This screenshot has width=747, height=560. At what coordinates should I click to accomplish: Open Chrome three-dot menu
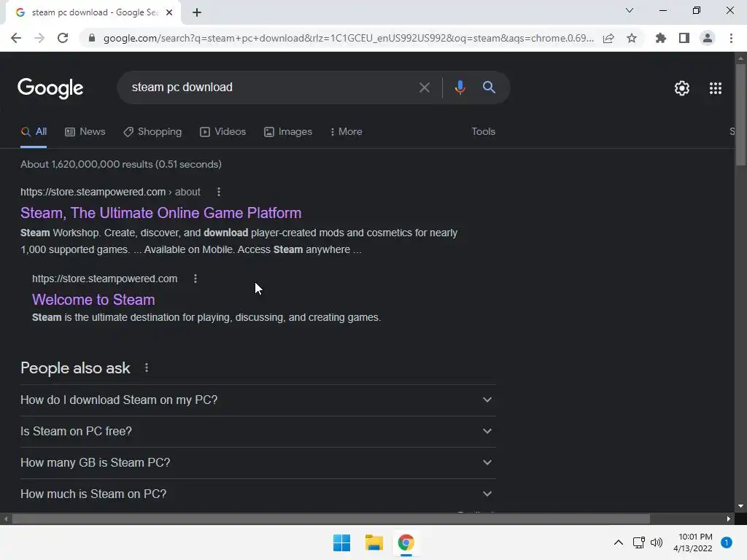coord(731,38)
